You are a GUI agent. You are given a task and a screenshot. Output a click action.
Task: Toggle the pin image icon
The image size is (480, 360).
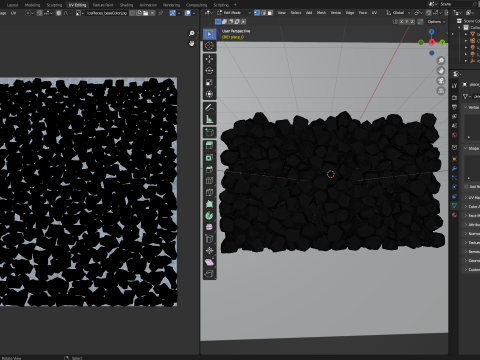tap(161, 13)
